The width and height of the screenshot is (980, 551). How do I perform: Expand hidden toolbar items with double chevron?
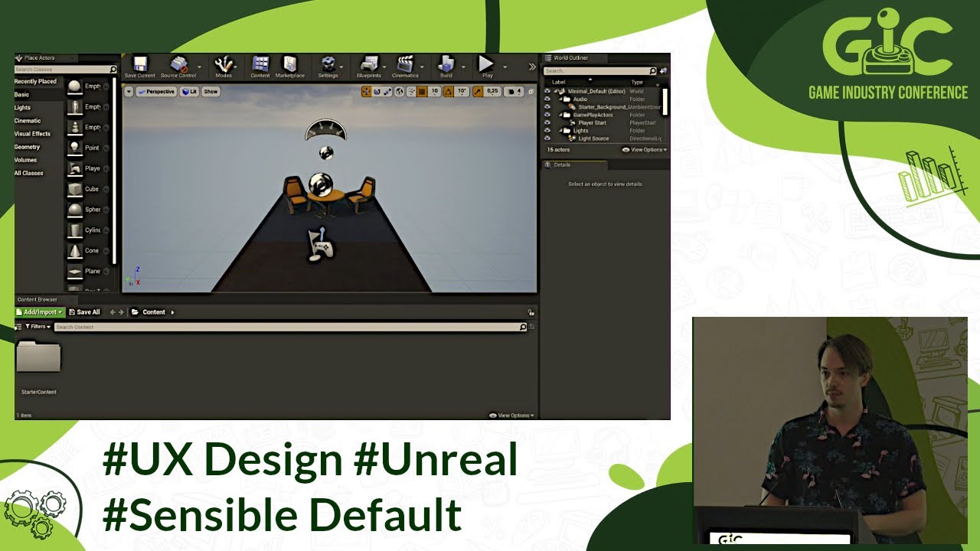click(532, 67)
